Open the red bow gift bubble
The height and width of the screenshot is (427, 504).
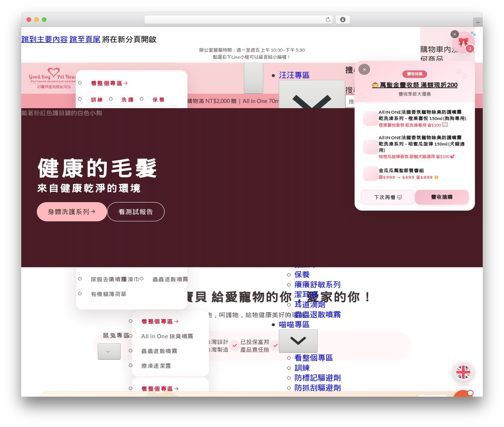click(464, 42)
